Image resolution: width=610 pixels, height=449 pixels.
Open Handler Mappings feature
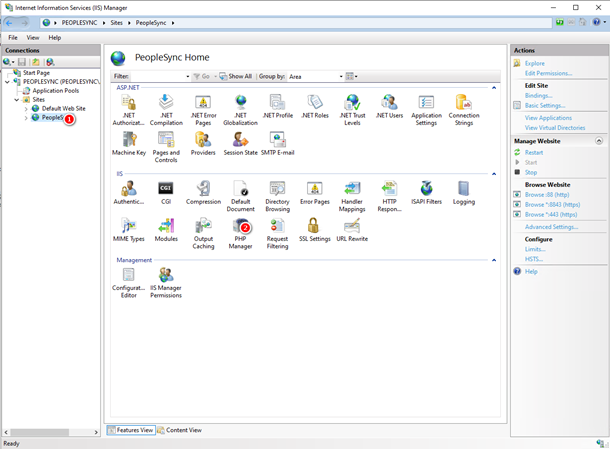coord(352,196)
